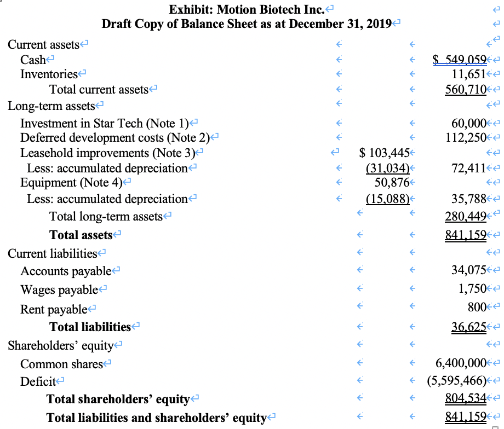Screen dimensions: 504x429
Task: Click the total current assets value 560,710
Action: pos(466,89)
